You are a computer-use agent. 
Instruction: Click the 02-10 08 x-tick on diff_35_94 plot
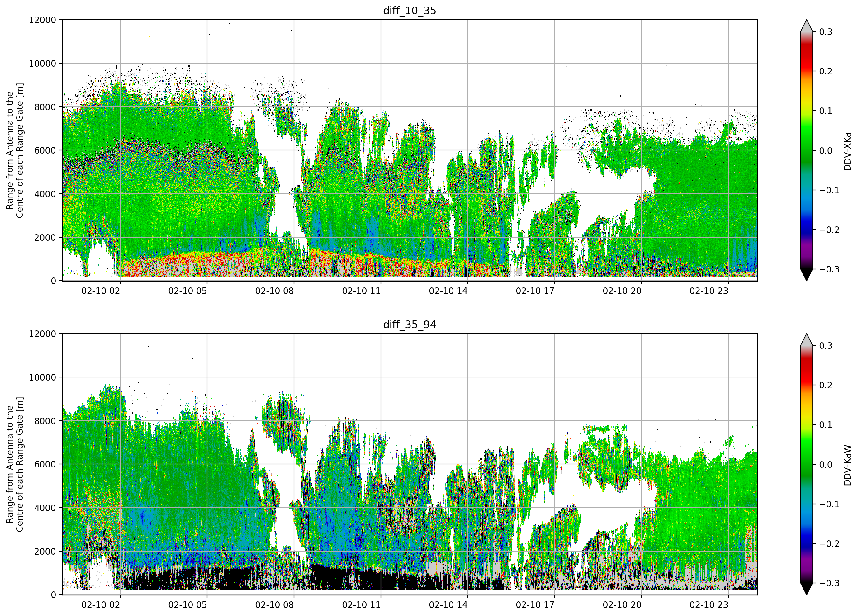tap(275, 605)
